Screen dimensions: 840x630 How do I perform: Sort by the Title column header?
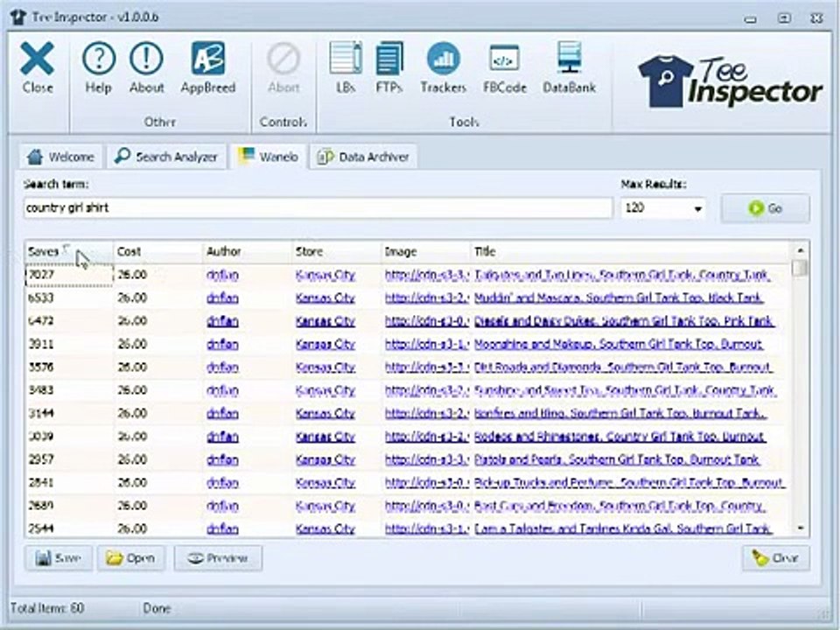[629, 251]
